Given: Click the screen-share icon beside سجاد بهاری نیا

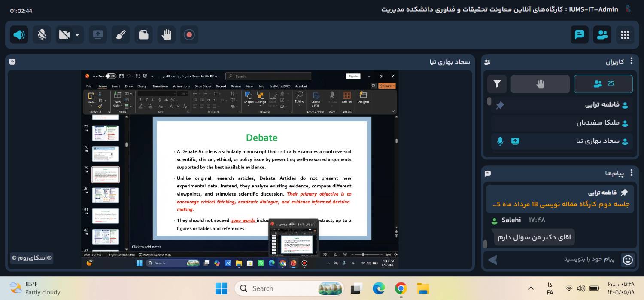Looking at the screenshot, I should [x=515, y=141].
